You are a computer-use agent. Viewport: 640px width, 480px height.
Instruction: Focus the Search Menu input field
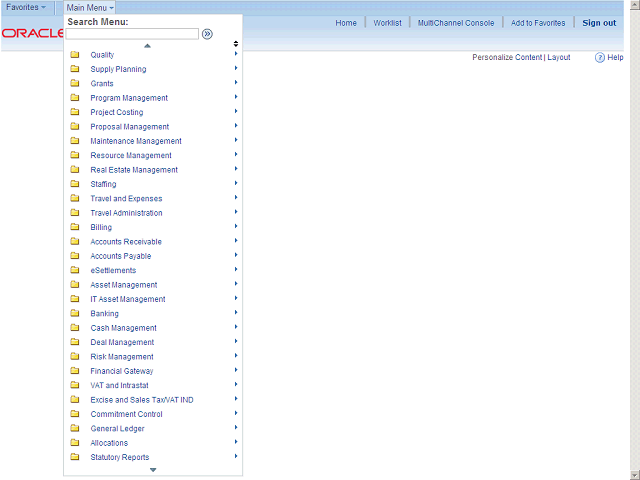tap(132, 34)
